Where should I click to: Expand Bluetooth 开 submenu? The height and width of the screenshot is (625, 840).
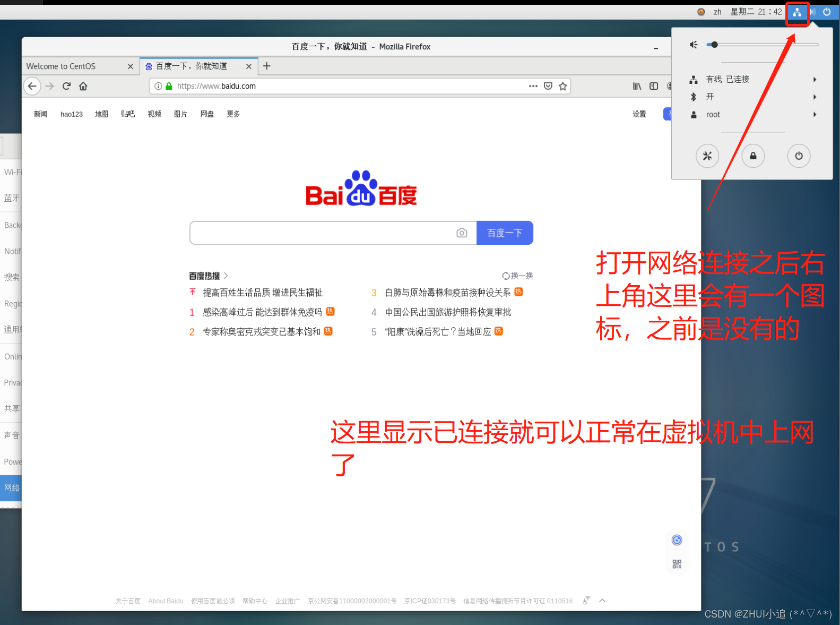tap(752, 97)
